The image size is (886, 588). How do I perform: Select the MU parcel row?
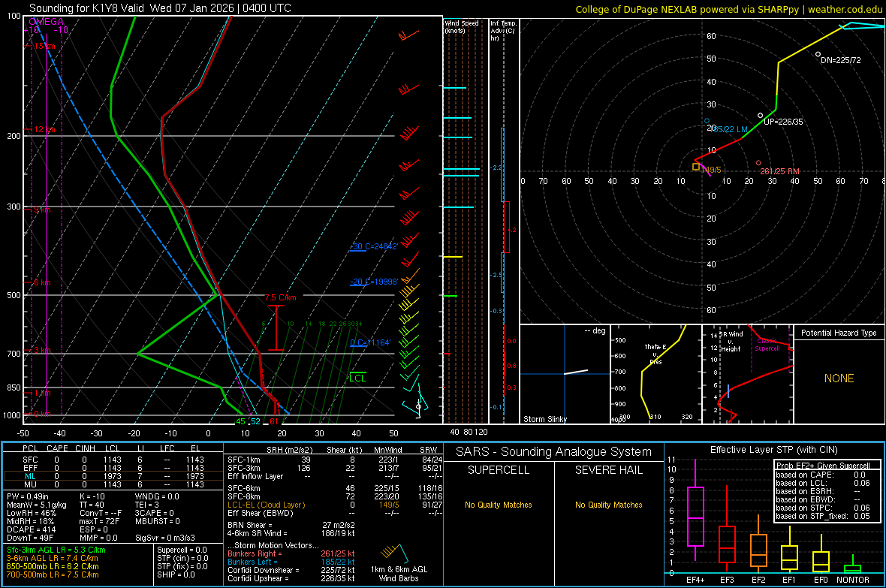click(113, 484)
